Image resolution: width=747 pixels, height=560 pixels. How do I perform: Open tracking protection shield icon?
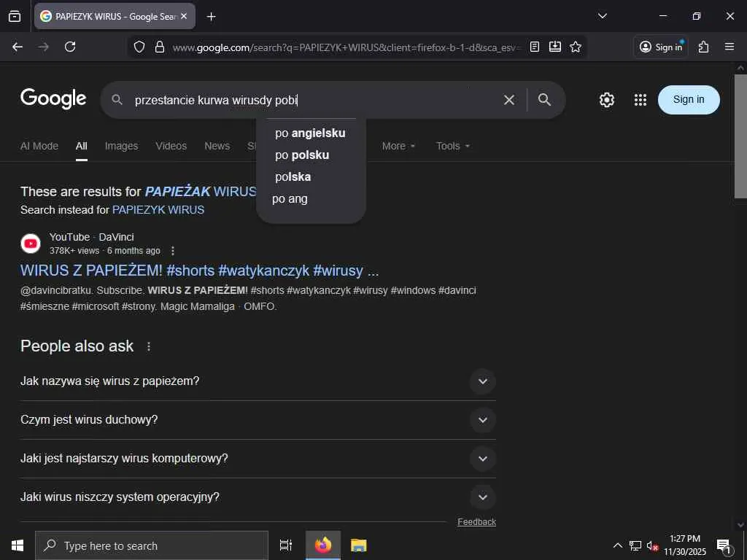(x=139, y=47)
